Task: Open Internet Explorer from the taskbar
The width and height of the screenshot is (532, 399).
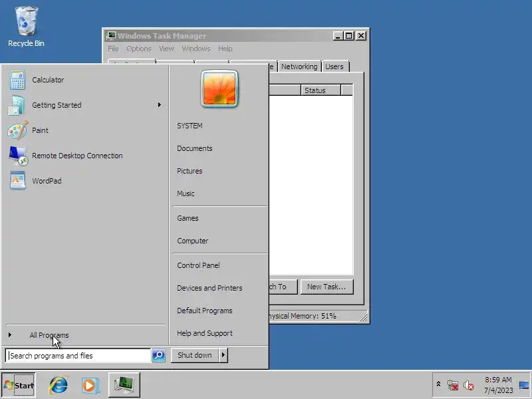Action: [x=59, y=386]
